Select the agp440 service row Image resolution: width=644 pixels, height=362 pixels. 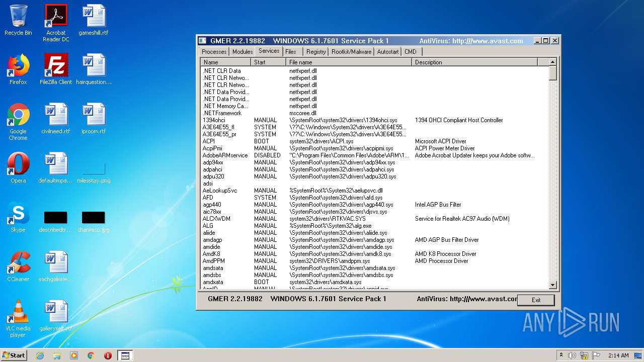(374, 205)
